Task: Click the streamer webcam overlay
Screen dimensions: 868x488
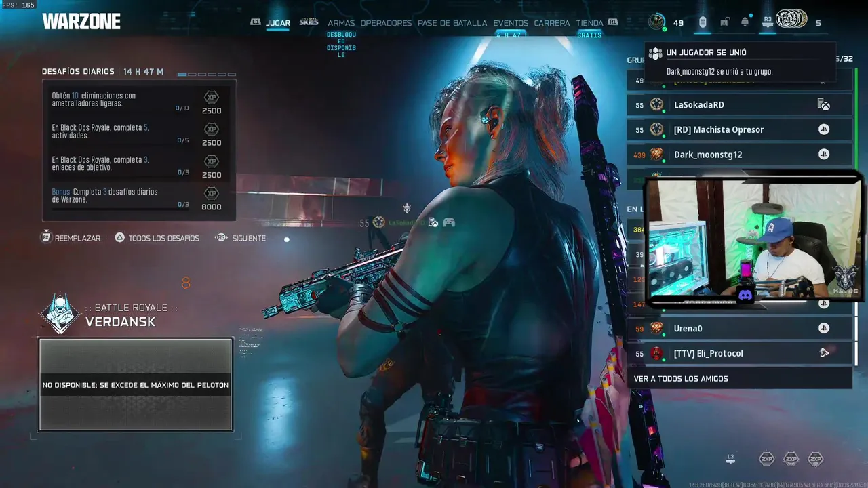Action: tap(753, 240)
